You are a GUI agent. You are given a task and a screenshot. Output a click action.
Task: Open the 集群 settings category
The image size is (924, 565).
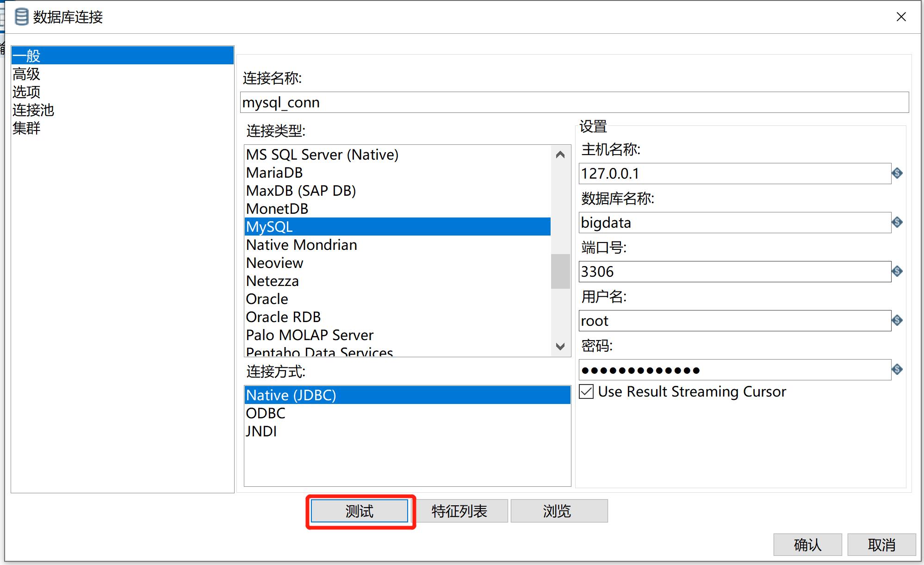coord(123,128)
